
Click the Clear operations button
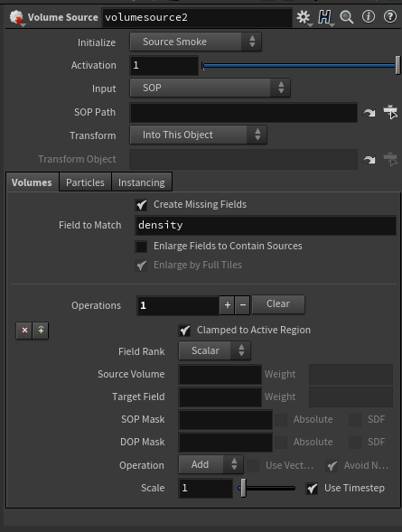[278, 304]
